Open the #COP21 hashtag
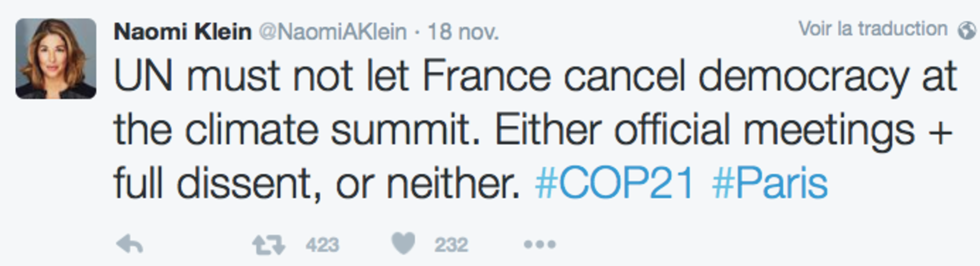This screenshot has width=980, height=266. [614, 183]
